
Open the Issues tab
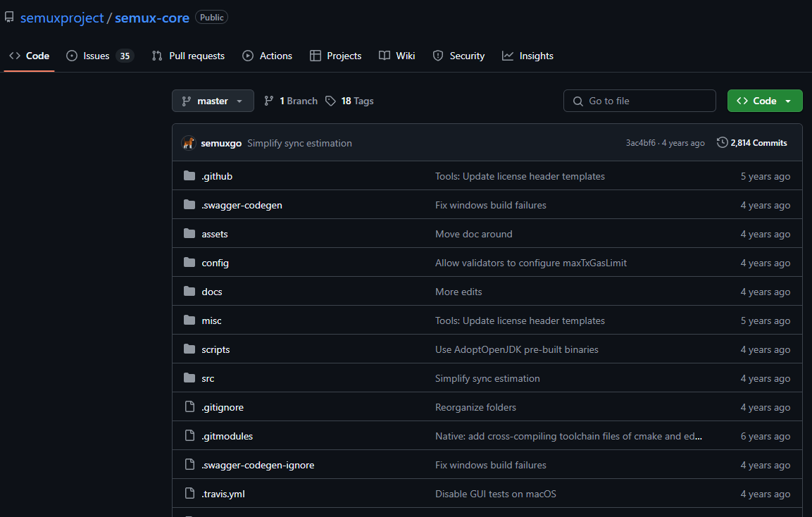tap(100, 56)
